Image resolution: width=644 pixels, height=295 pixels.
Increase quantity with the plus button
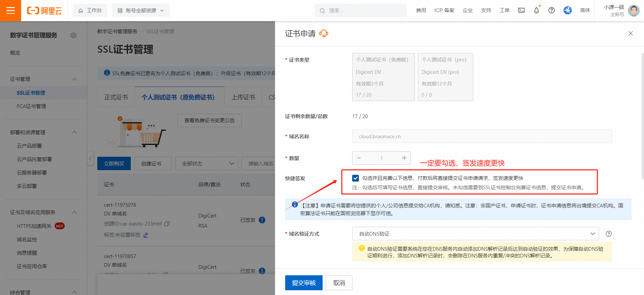pos(404,158)
